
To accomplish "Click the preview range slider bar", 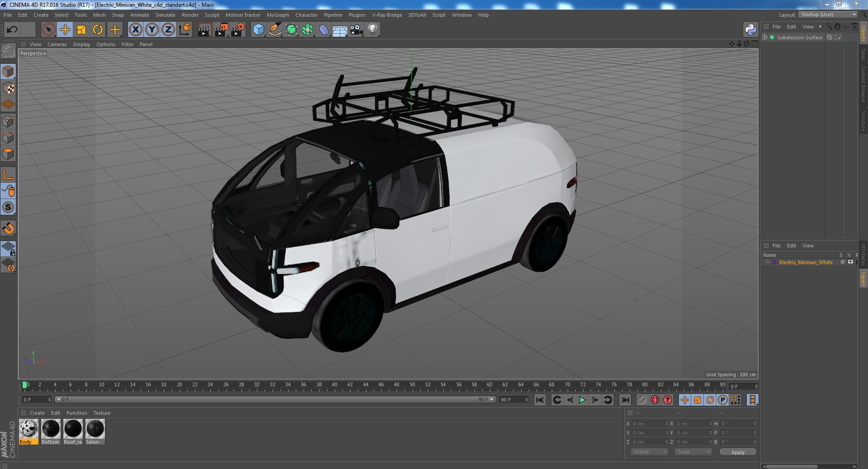I will [x=275, y=400].
